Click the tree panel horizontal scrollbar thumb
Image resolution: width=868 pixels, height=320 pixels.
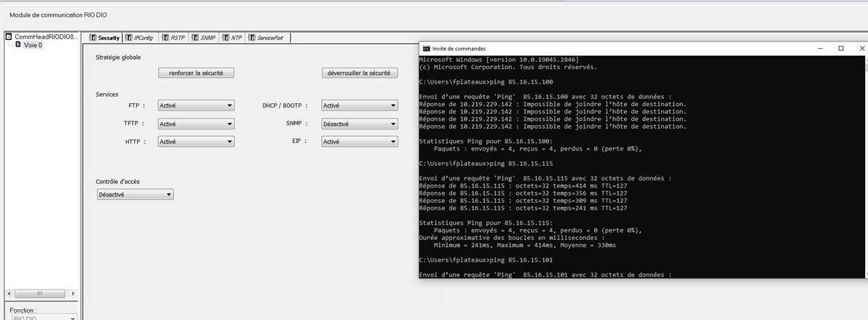[39, 294]
